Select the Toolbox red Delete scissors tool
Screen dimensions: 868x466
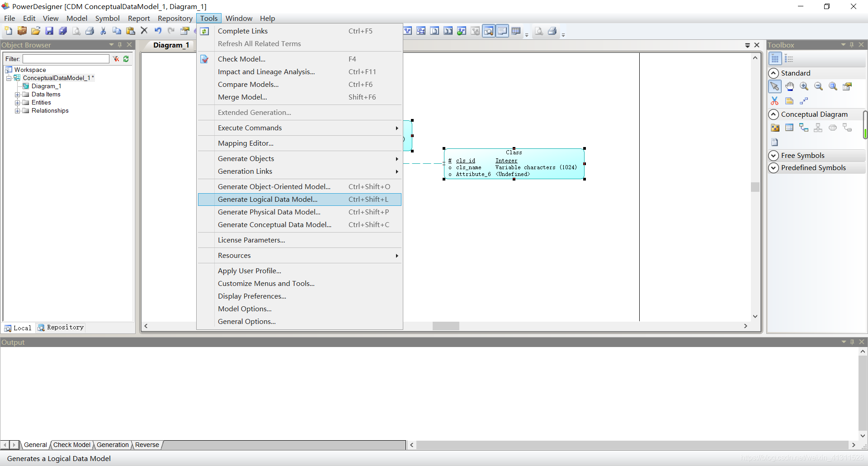click(x=775, y=101)
